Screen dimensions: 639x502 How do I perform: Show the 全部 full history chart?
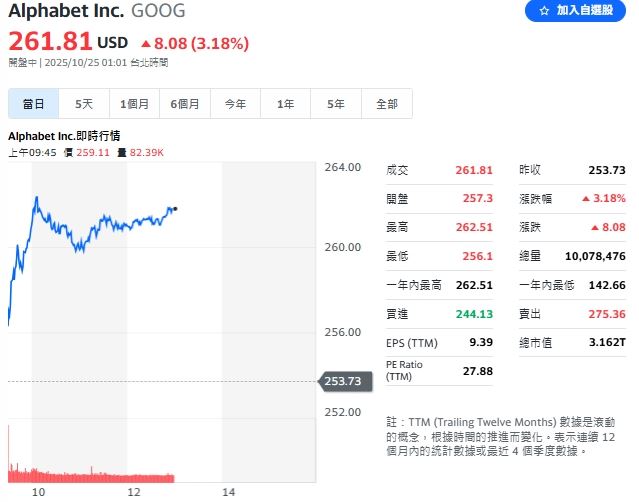click(386, 104)
